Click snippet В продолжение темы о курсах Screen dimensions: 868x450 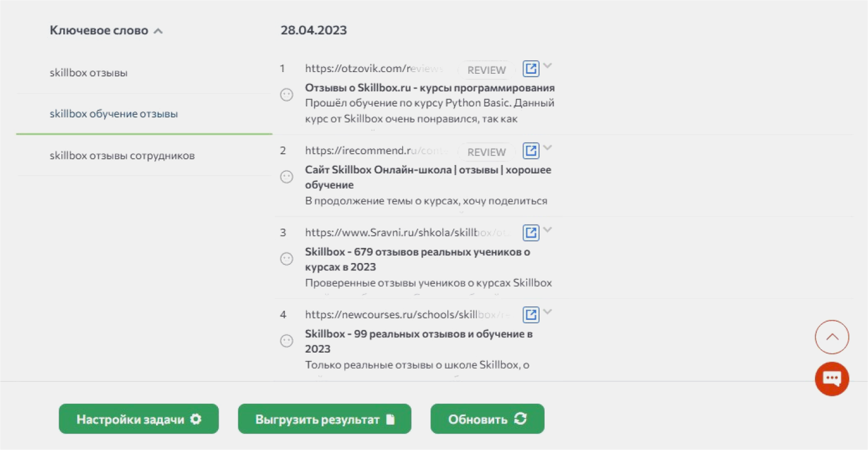pos(426,201)
